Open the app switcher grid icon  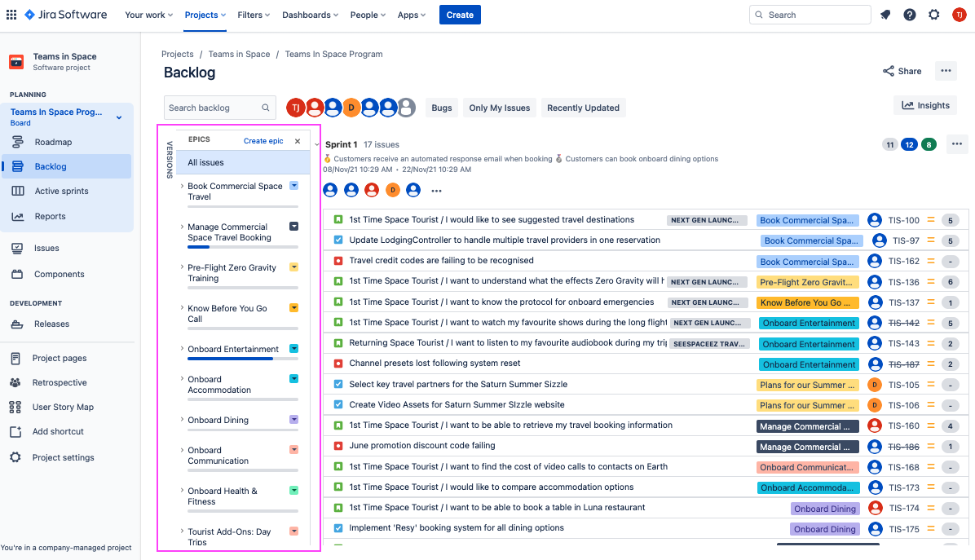coord(11,15)
